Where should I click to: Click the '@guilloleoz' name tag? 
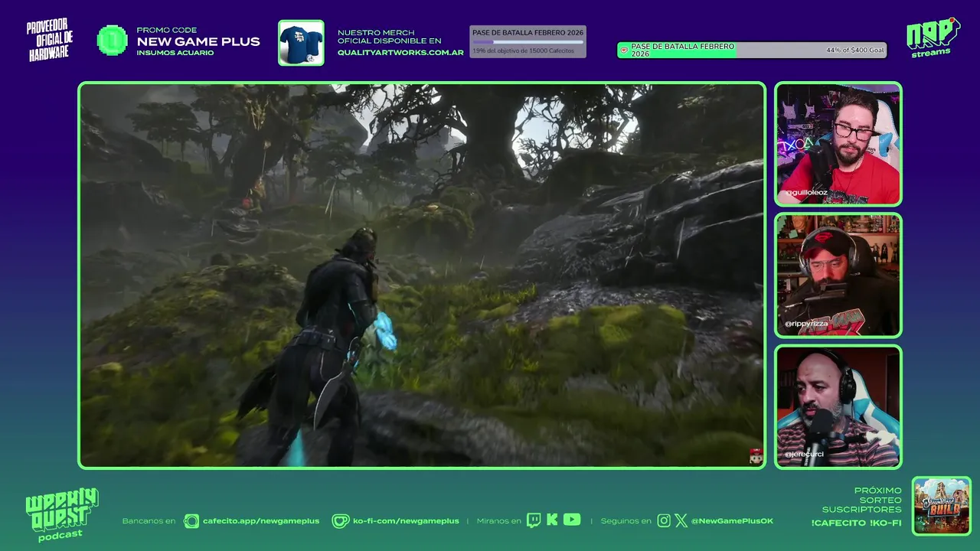[805, 193]
